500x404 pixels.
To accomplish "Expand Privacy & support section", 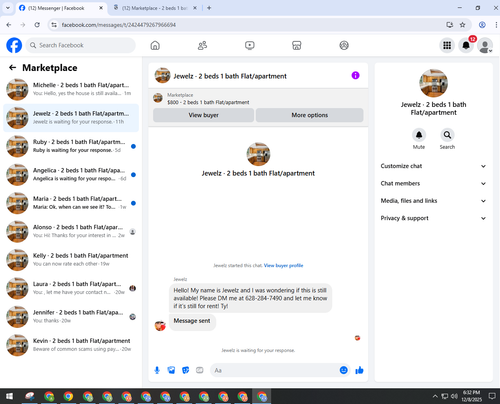I will pos(433,218).
